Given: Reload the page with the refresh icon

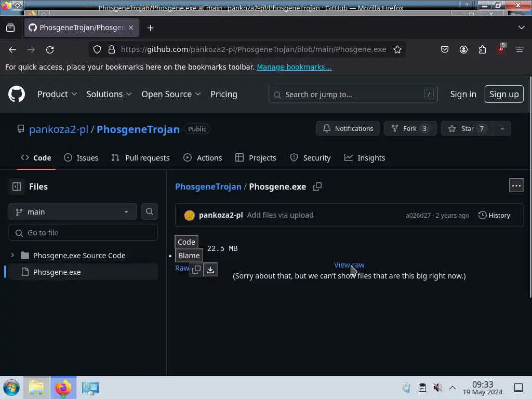Looking at the screenshot, I should tap(50, 50).
